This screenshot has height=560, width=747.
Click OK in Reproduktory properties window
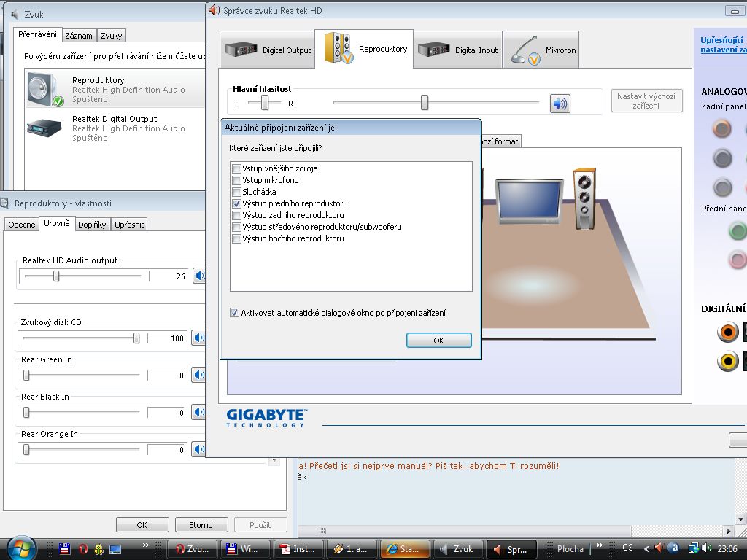coord(142,525)
